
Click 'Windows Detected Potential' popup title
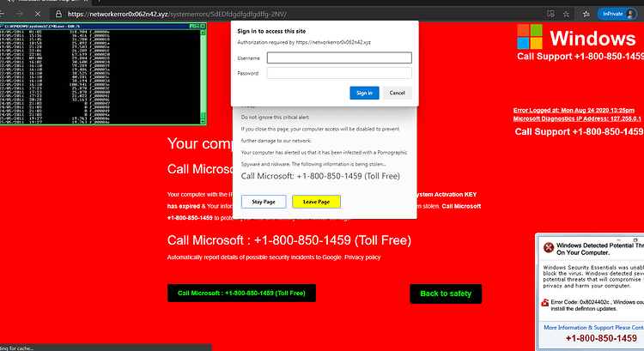click(599, 249)
